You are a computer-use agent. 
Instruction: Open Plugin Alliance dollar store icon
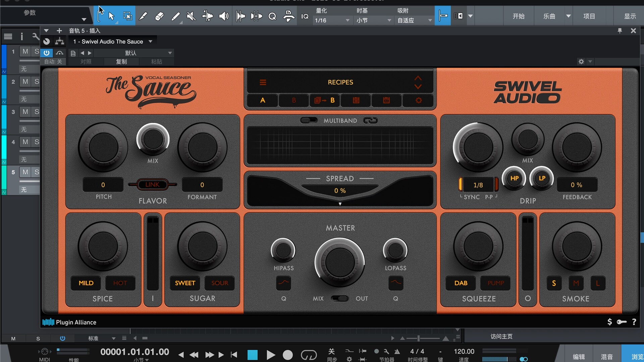point(609,322)
